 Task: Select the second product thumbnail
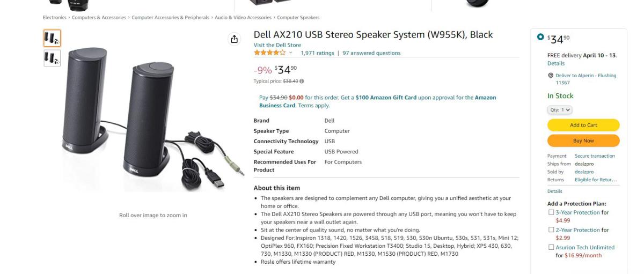52,57
